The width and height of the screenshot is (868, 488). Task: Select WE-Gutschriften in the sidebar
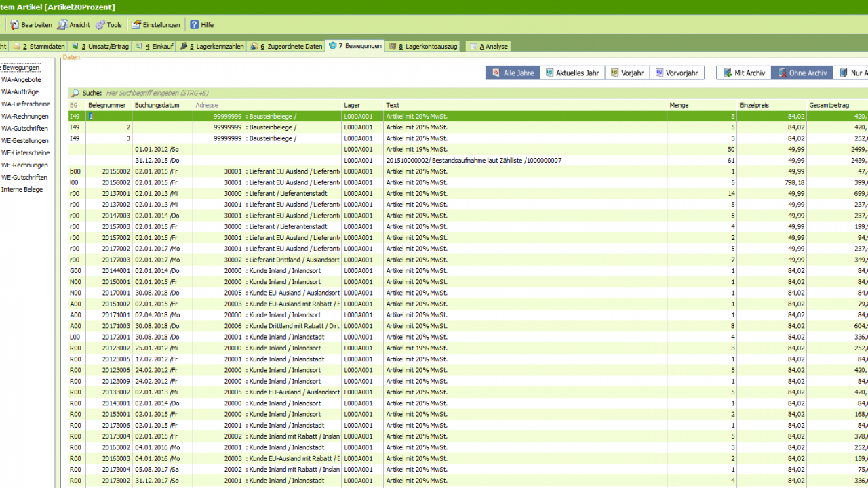25,178
